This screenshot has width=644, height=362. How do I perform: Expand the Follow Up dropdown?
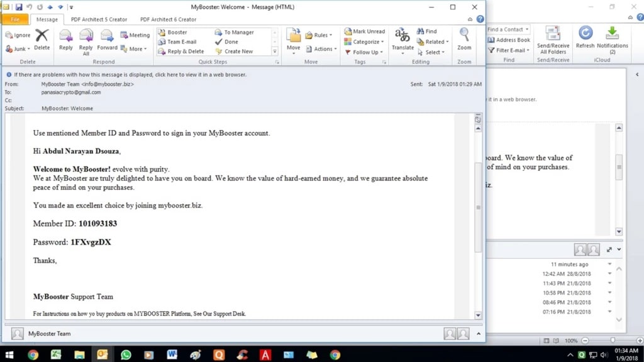pyautogui.click(x=365, y=52)
